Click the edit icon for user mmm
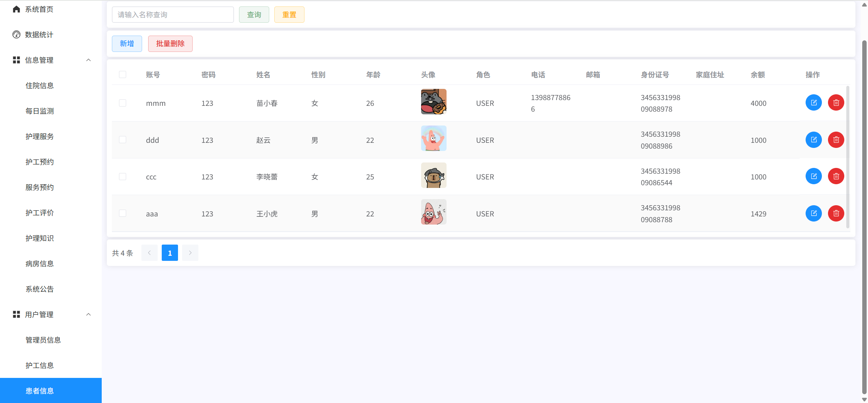Screen dimensions: 868x403 pyautogui.click(x=813, y=102)
